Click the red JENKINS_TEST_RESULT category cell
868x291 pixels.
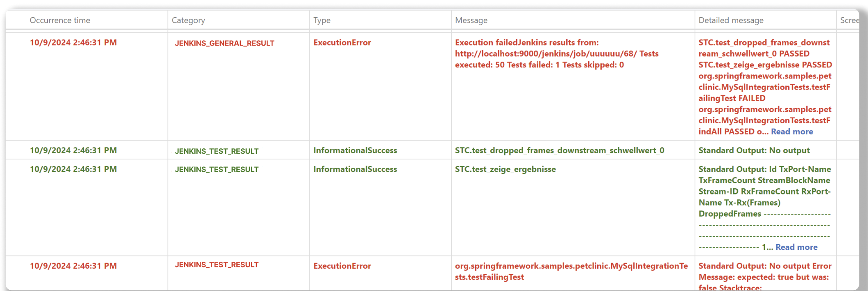point(217,265)
